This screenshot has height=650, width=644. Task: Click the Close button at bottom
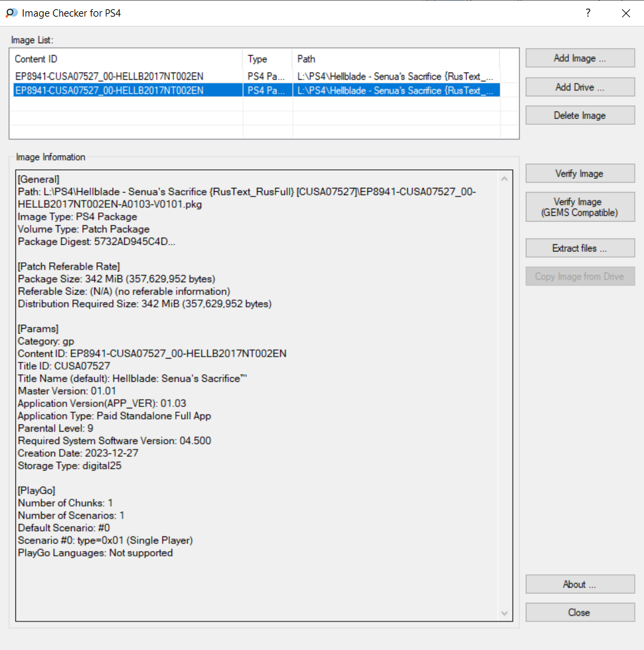click(x=580, y=612)
